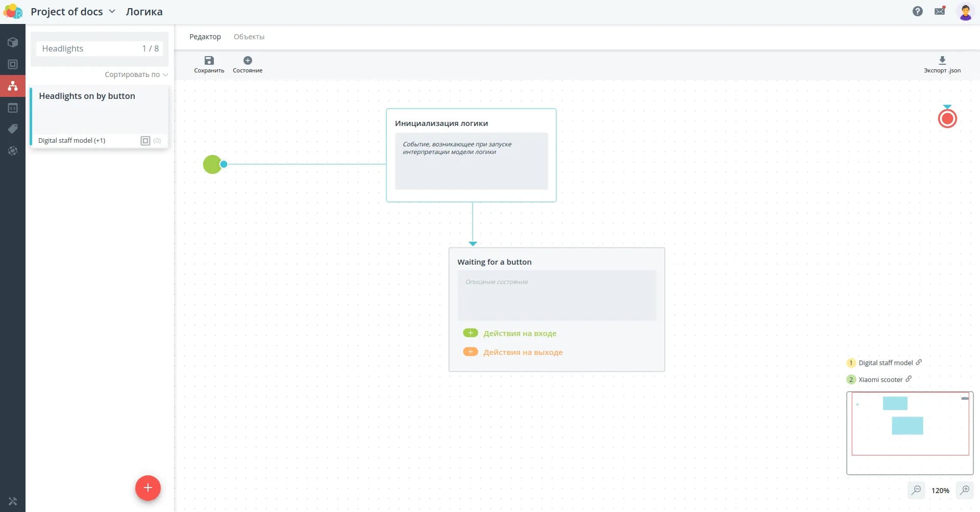
Task: Click the Export .json download icon
Action: point(942,60)
